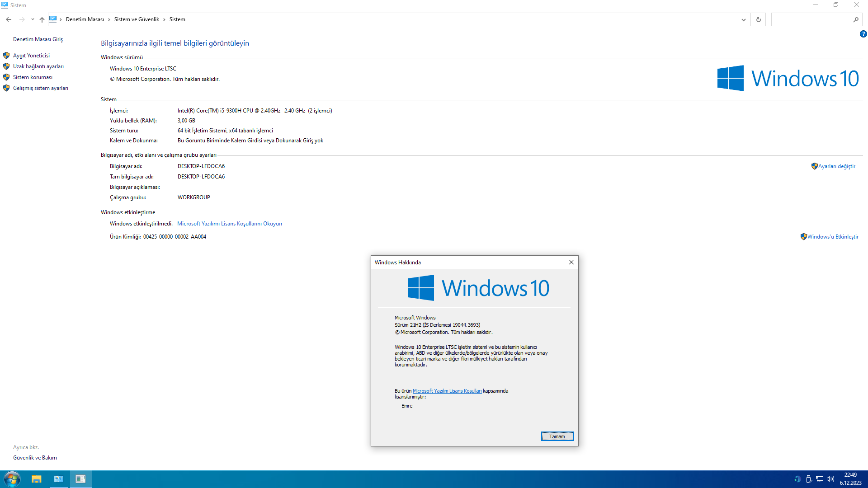The height and width of the screenshot is (488, 868).
Task: Click the 64 bit İşletim Sistemi text
Action: (x=225, y=131)
